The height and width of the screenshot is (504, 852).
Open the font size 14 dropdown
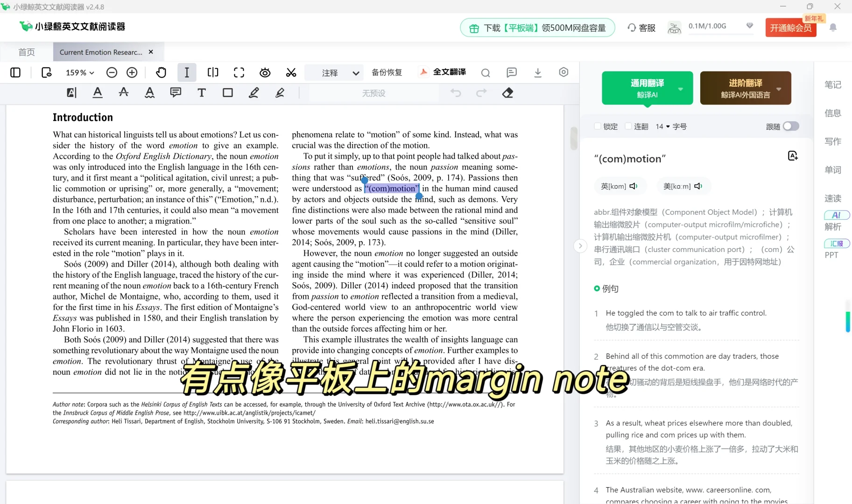click(x=662, y=126)
